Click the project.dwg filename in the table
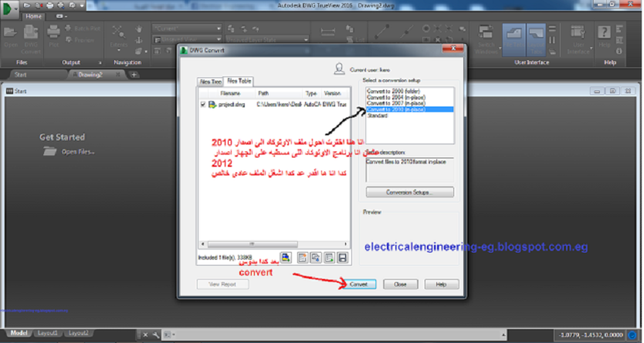644x343 pixels. (x=232, y=105)
